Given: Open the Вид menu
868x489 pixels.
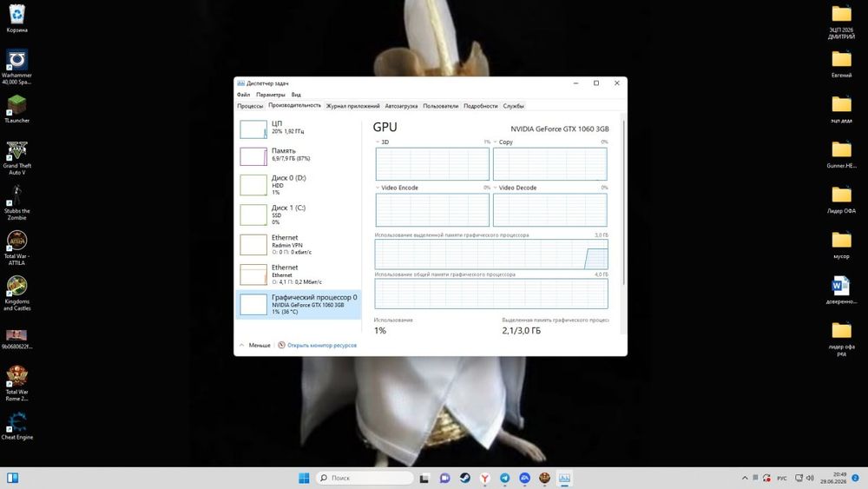Looking at the screenshot, I should point(296,95).
